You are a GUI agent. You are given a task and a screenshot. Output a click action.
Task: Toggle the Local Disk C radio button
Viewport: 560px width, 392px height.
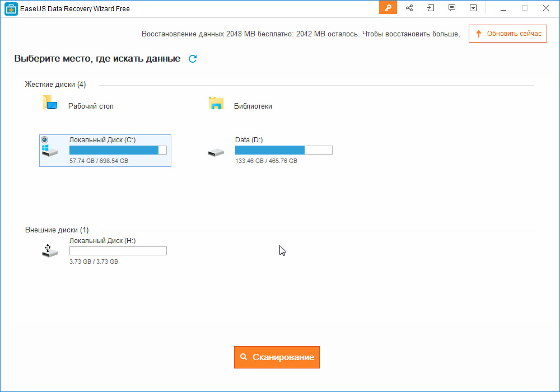(x=45, y=139)
